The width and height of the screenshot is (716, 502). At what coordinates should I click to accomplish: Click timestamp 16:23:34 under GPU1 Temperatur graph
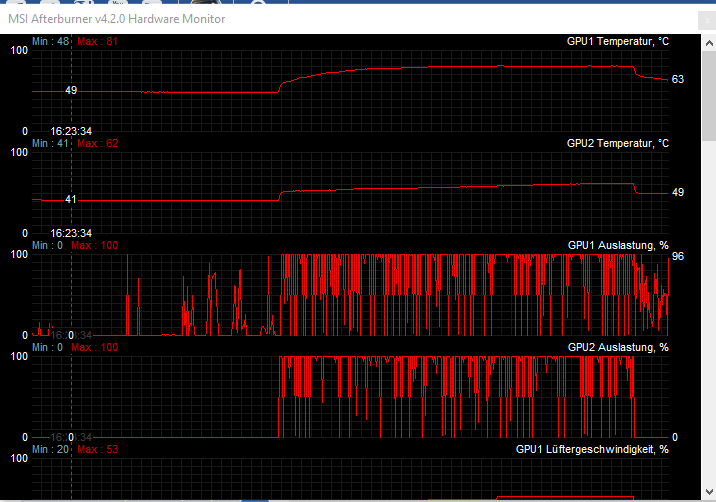pos(71,132)
